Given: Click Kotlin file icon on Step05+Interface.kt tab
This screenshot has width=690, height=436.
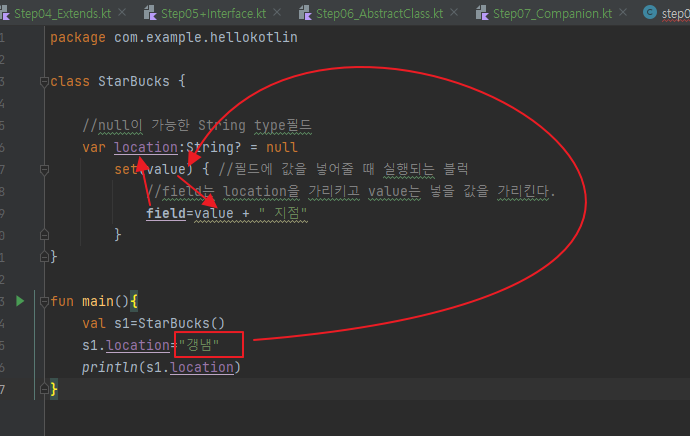Looking at the screenshot, I should [x=150, y=13].
